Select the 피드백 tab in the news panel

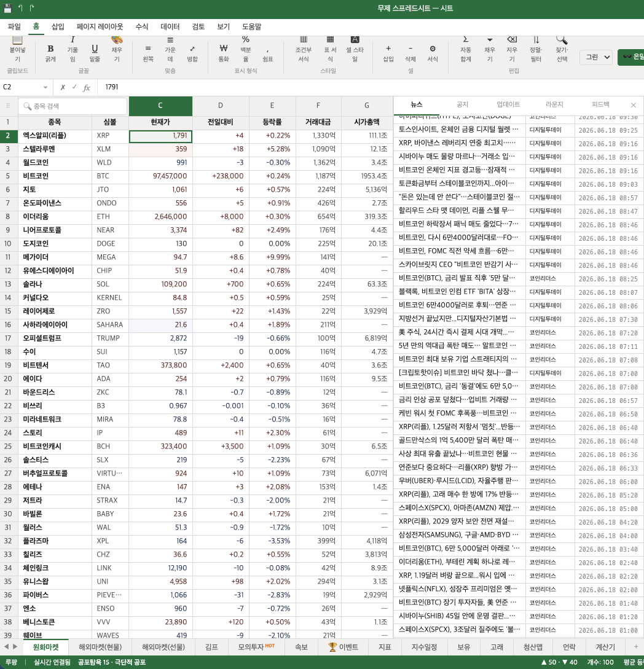point(600,104)
